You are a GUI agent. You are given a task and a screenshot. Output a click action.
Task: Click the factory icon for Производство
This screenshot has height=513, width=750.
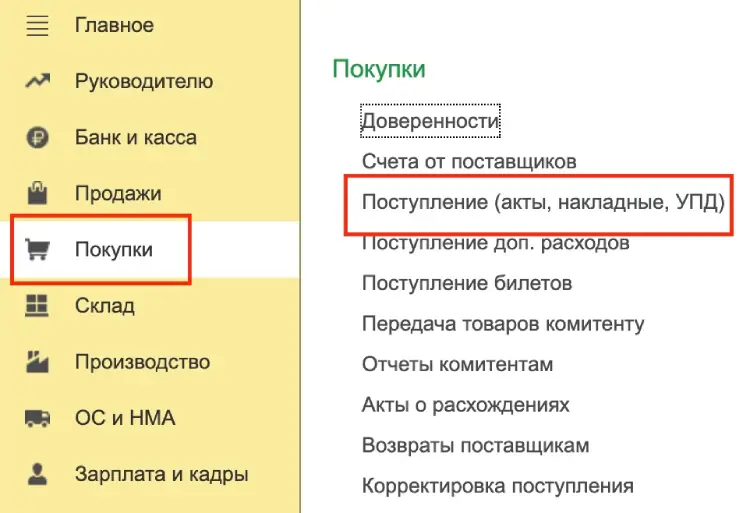coord(37,361)
